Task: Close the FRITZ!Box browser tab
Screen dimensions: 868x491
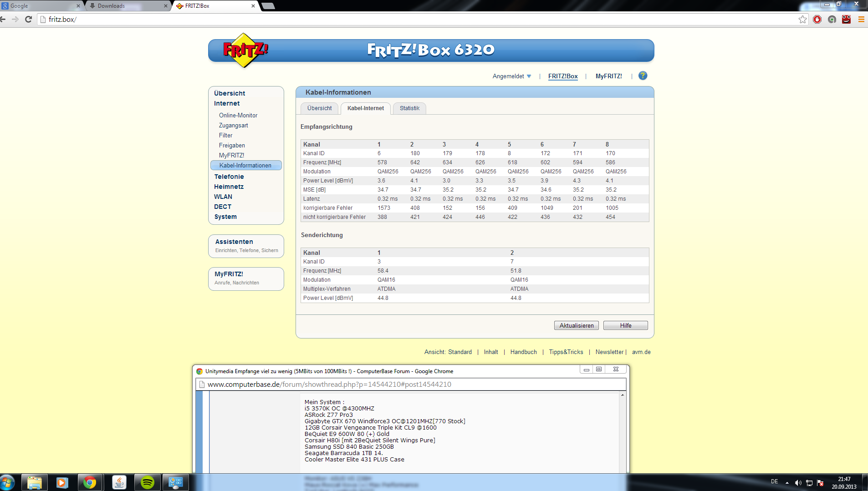Action: pos(253,6)
